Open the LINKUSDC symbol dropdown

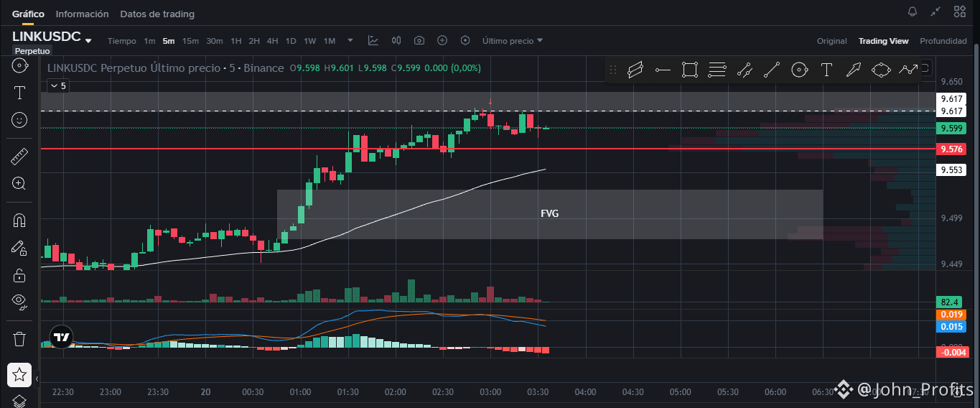pyautogui.click(x=88, y=41)
